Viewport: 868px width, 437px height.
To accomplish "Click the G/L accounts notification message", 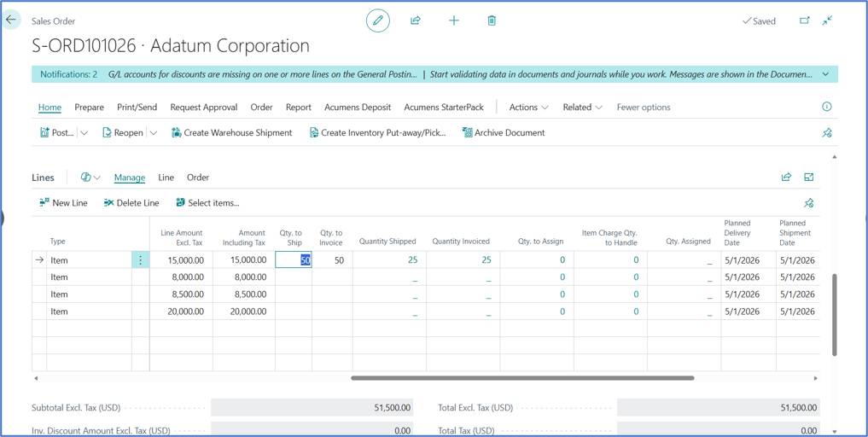I will tap(262, 74).
